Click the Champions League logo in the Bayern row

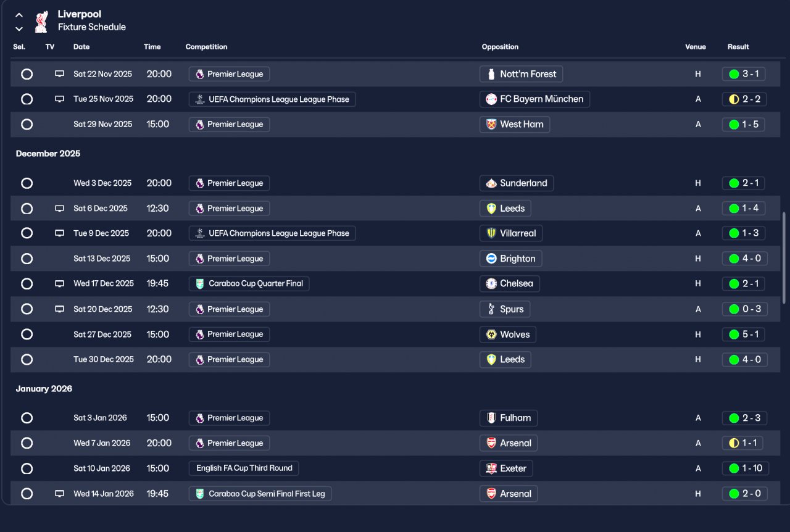coord(200,99)
